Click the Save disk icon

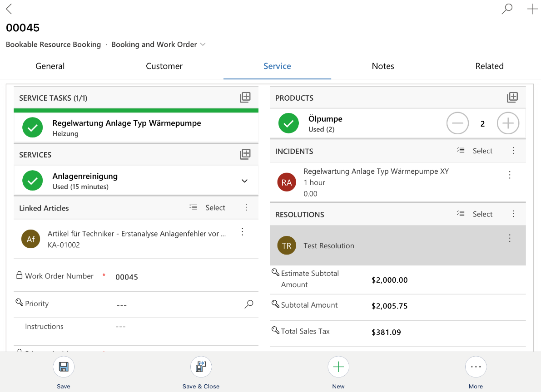coord(64,367)
